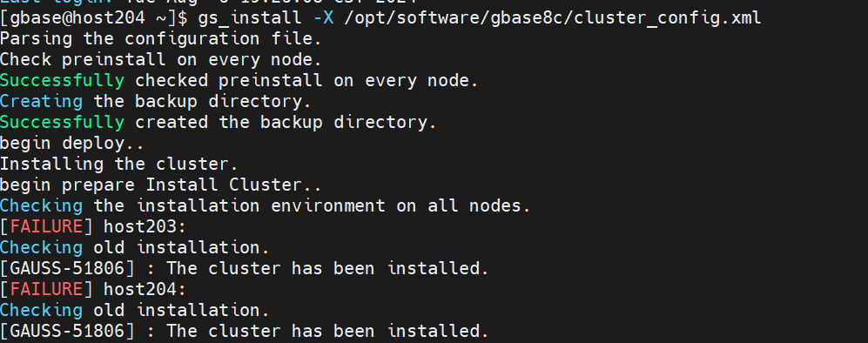Click the green 'Successfully' before 'checked preinstall'

62,81
